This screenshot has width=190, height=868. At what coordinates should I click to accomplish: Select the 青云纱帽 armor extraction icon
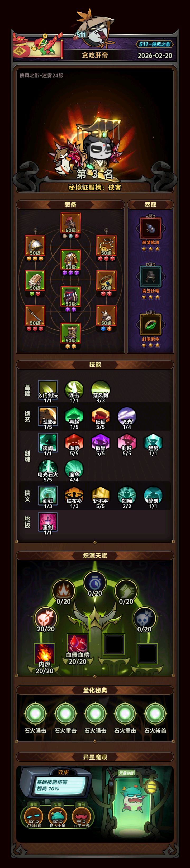(150, 276)
